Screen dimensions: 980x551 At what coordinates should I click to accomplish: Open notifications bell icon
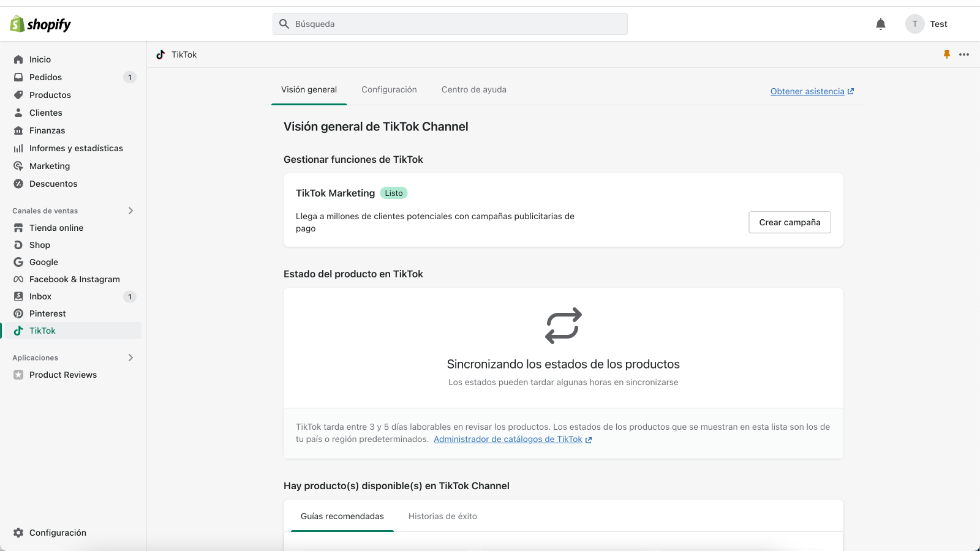click(881, 24)
